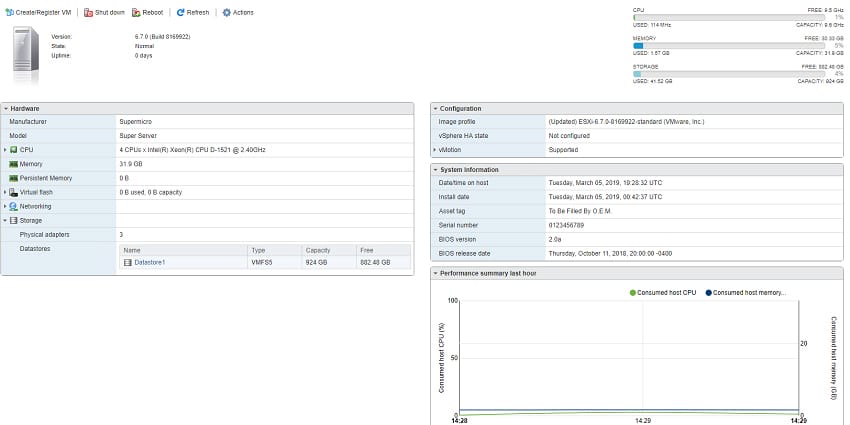Click the Shut down icon

click(x=88, y=12)
